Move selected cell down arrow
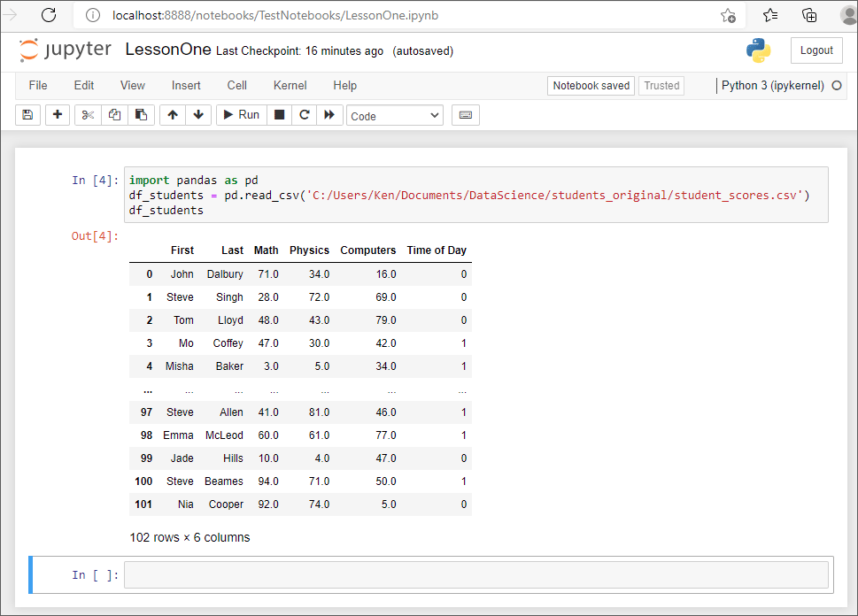 click(x=198, y=115)
